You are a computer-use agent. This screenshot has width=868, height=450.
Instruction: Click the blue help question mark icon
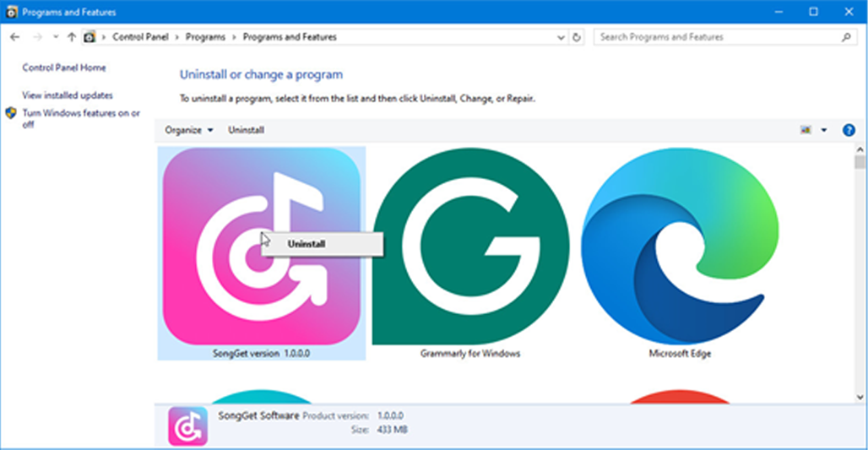point(849,130)
